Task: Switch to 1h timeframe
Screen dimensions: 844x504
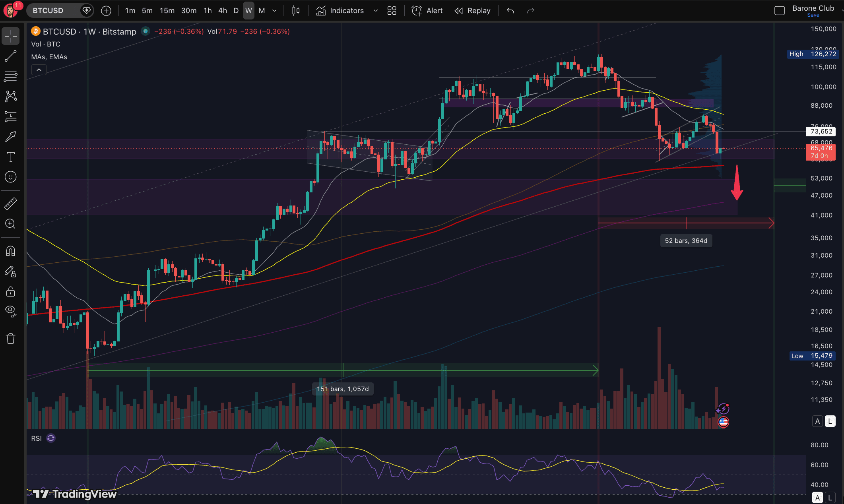Action: click(x=208, y=11)
